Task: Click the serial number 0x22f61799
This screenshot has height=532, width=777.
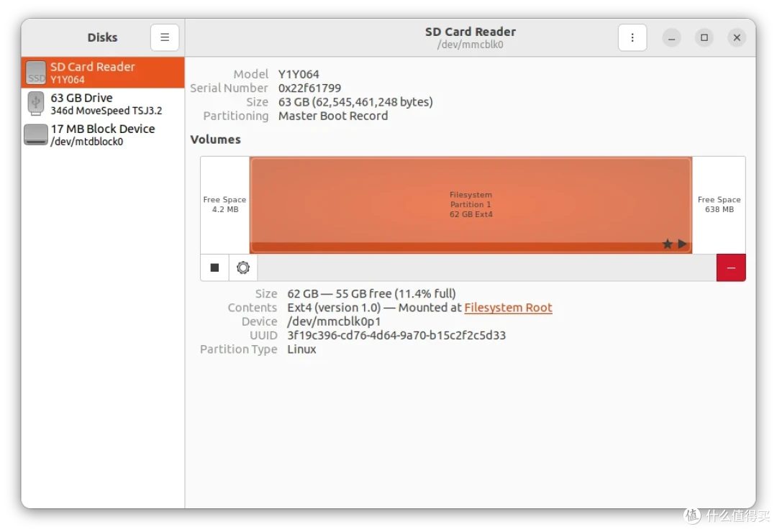Action: pos(309,88)
